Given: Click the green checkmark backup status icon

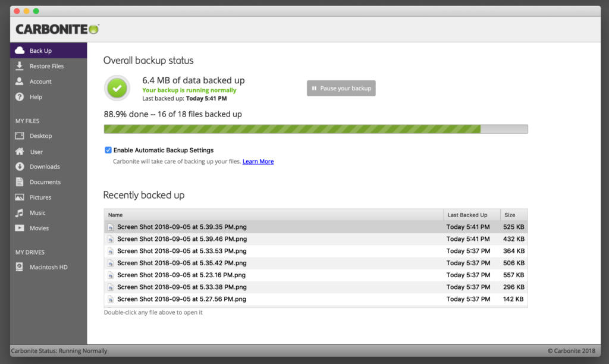Looking at the screenshot, I should pos(117,88).
